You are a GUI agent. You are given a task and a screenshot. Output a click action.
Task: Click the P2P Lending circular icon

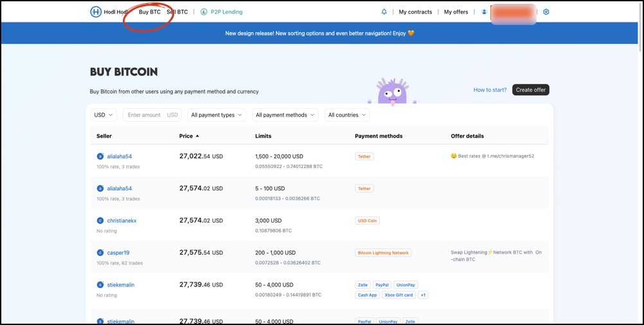click(x=204, y=12)
